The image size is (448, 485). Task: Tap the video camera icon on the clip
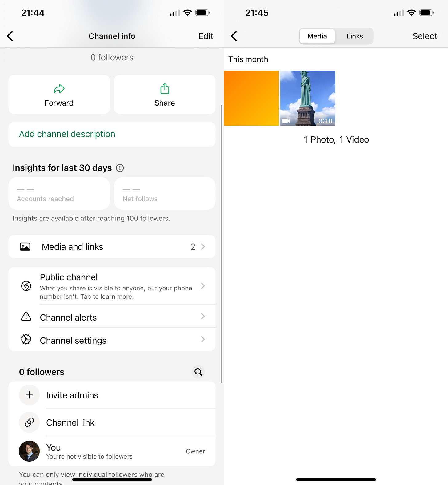click(286, 121)
